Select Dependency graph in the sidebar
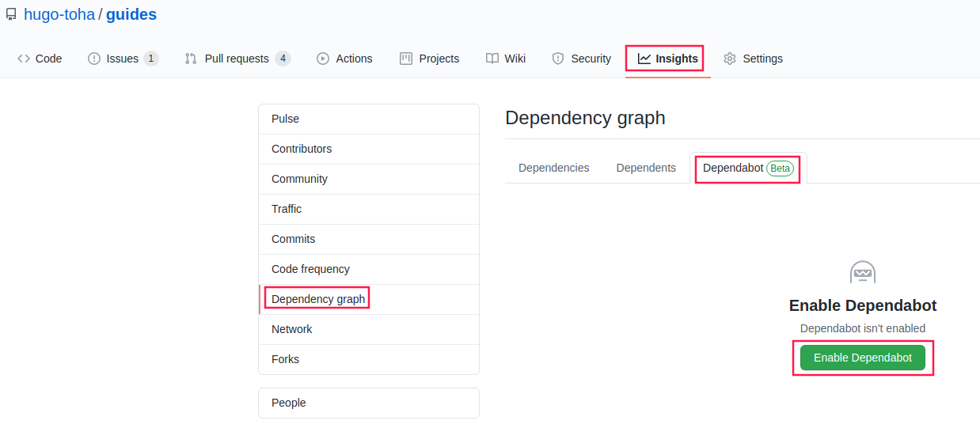 click(369, 299)
